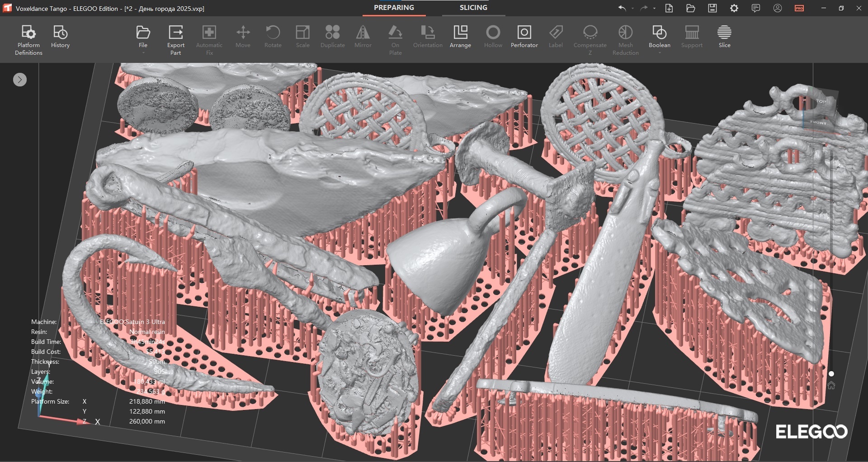Click the Duplicate tool
This screenshot has width=868, height=462.
(x=332, y=36)
